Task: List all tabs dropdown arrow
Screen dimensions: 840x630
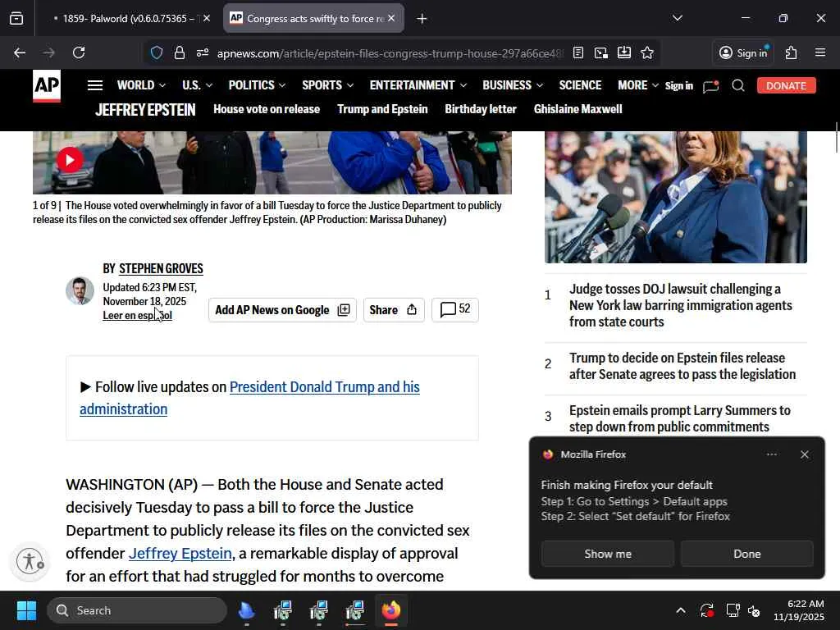Action: [x=678, y=18]
